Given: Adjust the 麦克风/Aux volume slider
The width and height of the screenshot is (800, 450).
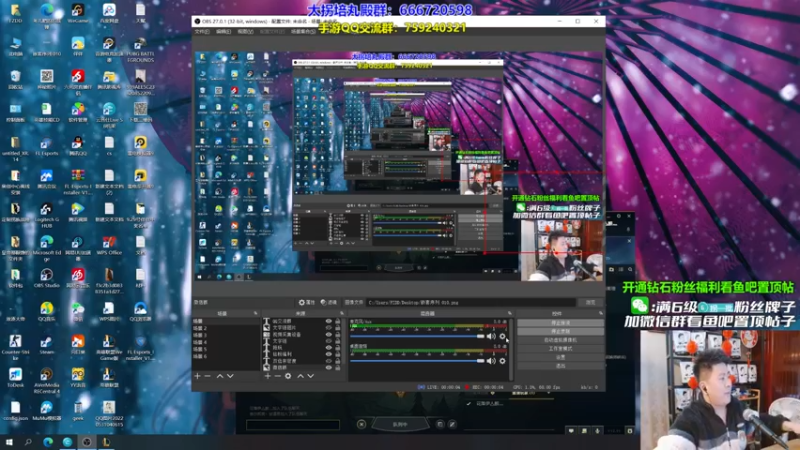Looking at the screenshot, I should tap(417, 336).
